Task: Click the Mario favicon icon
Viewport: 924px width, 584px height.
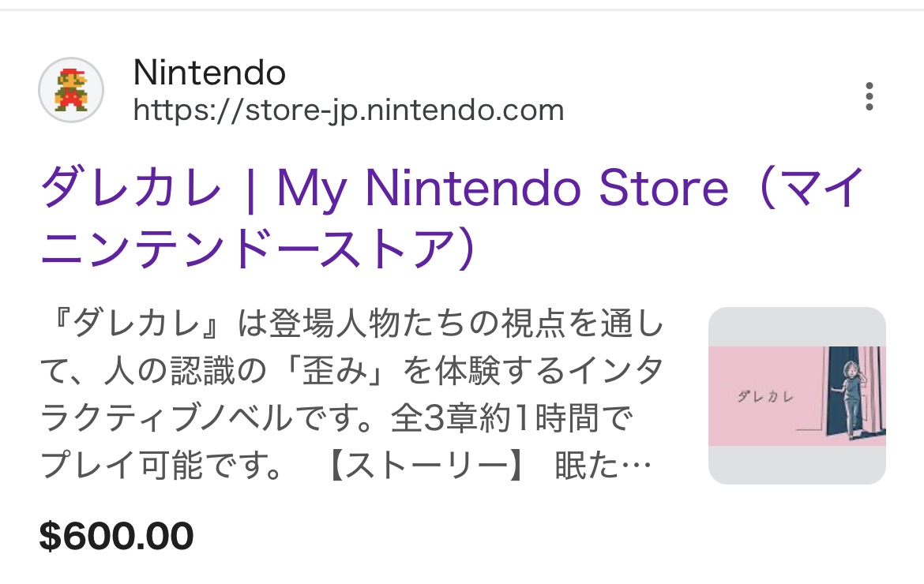Action: pyautogui.click(x=71, y=90)
